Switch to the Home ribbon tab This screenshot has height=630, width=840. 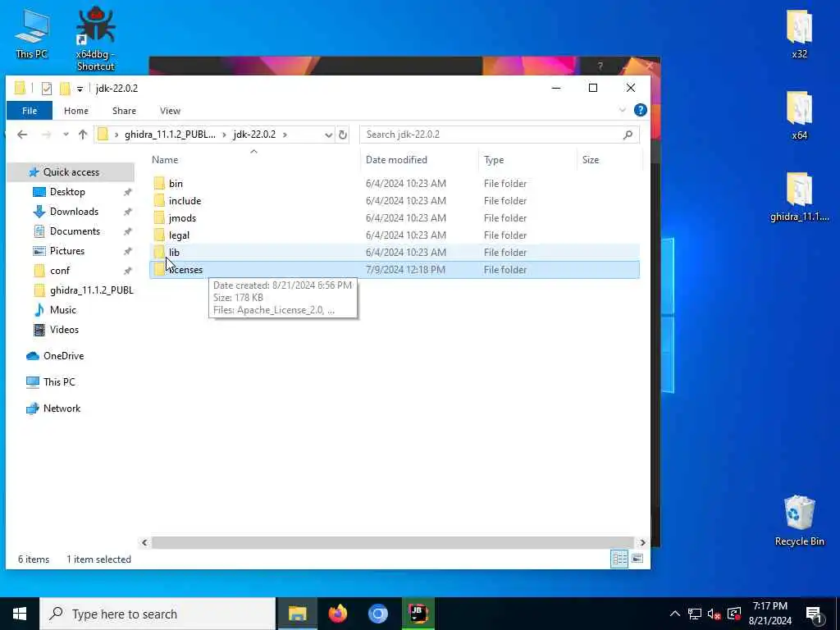point(76,111)
